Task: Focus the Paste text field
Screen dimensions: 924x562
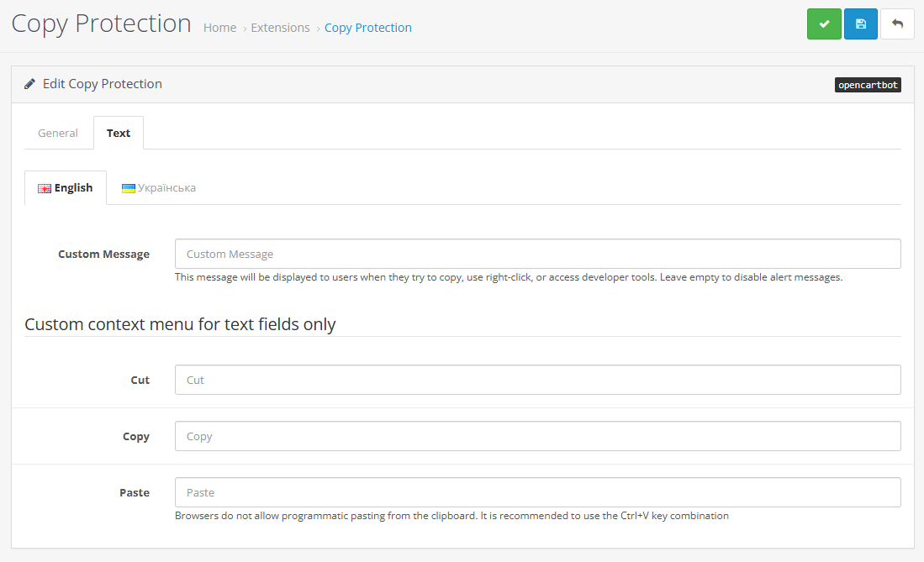Action: coord(537,492)
